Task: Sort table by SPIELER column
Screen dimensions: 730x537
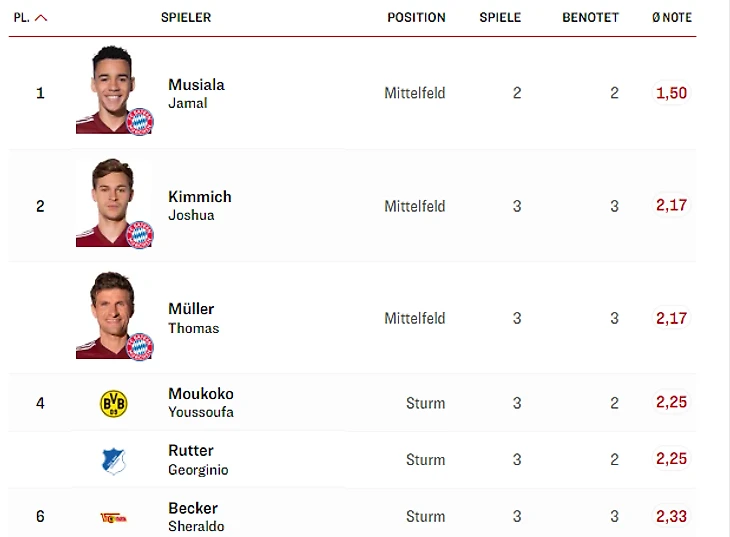Action: pyautogui.click(x=186, y=18)
